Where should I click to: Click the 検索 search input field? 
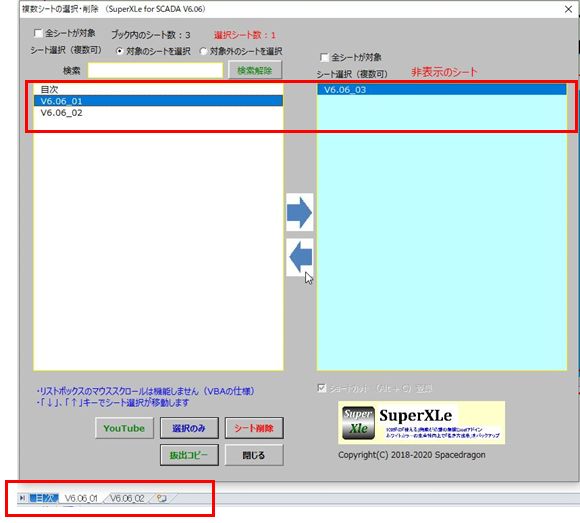155,70
